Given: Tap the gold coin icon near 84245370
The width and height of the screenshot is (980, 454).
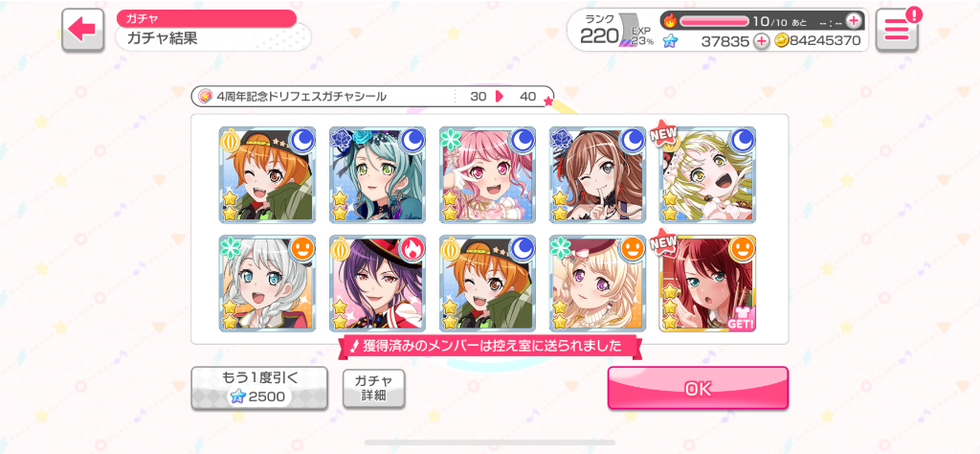Looking at the screenshot, I should 781,40.
